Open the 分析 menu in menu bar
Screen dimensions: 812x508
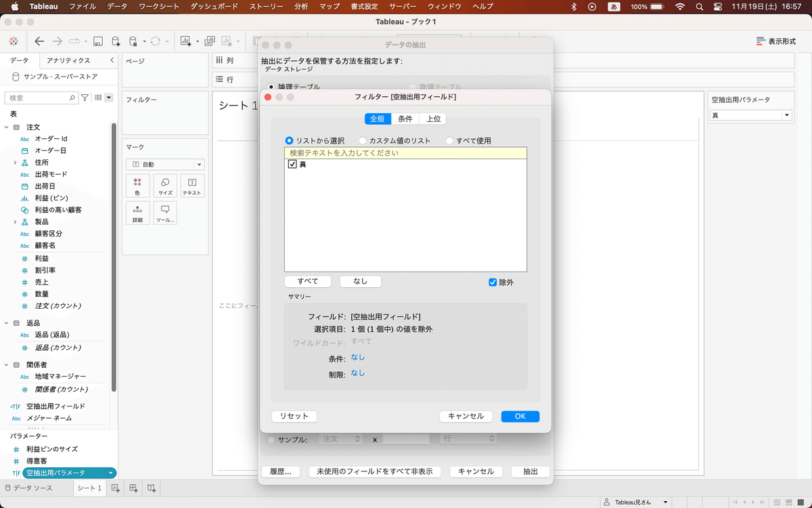(x=301, y=7)
